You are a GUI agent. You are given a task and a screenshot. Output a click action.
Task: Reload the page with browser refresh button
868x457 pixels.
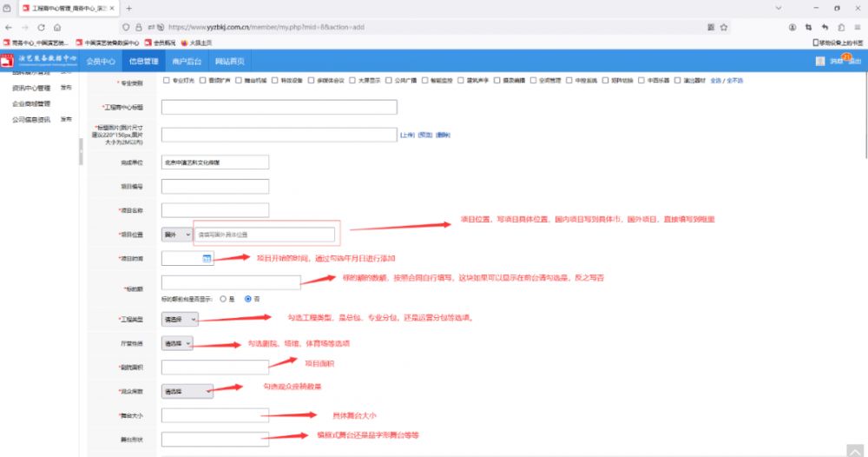pyautogui.click(x=41, y=27)
